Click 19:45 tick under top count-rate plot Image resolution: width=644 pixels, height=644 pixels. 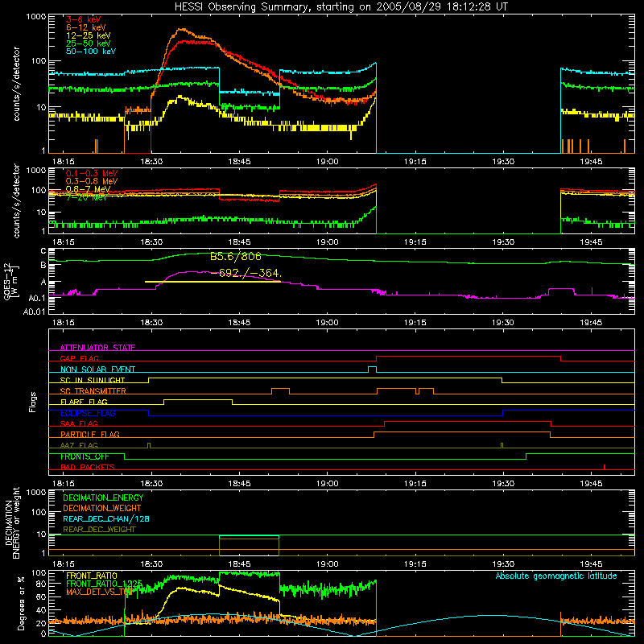point(591,162)
